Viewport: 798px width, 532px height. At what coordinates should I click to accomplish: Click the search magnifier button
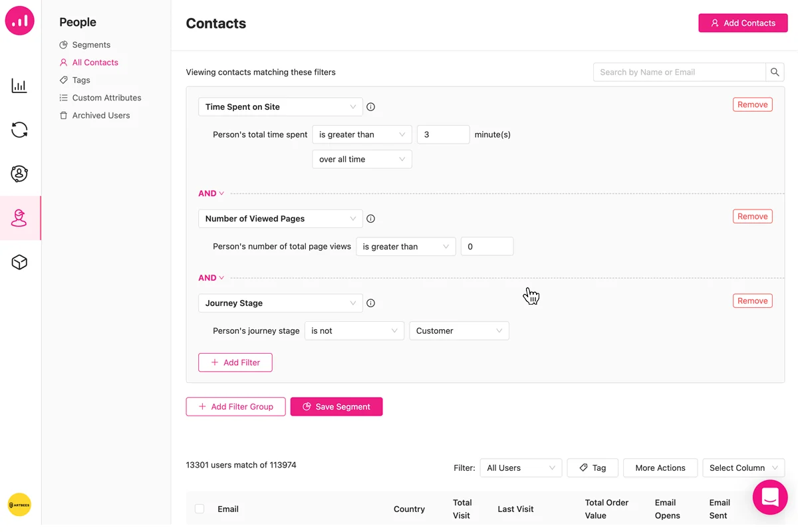(x=775, y=72)
